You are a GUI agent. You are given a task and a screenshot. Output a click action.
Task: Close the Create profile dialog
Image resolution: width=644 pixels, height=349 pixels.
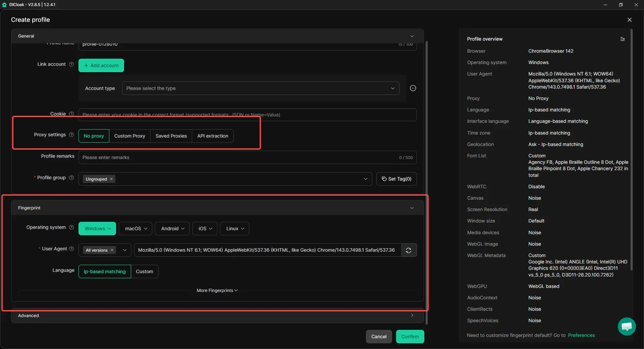pyautogui.click(x=629, y=20)
